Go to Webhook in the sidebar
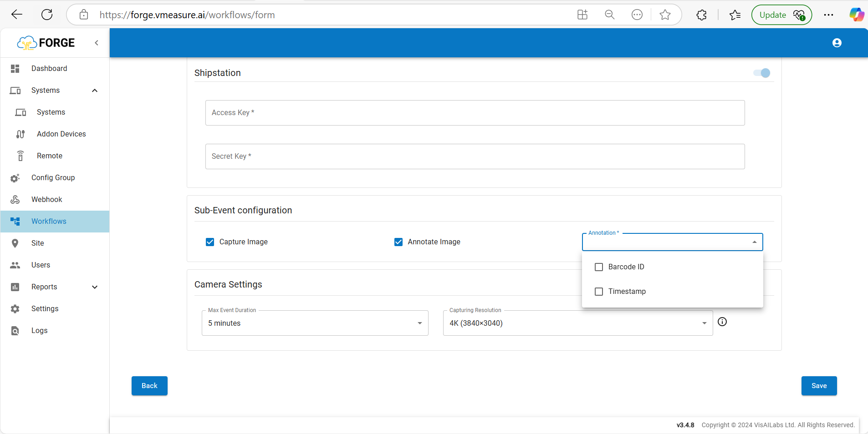This screenshot has height=434, width=868. pyautogui.click(x=46, y=200)
